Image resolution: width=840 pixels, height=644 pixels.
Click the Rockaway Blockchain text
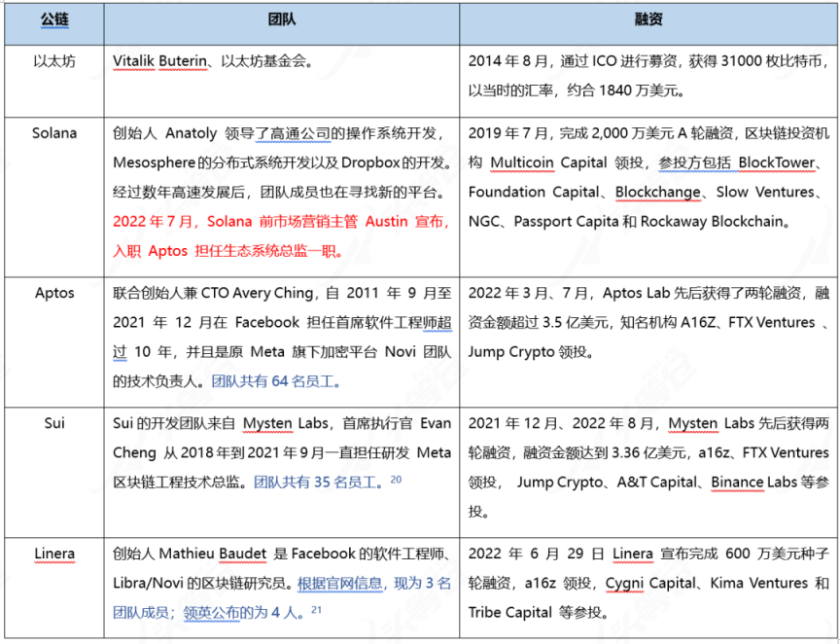(712, 222)
